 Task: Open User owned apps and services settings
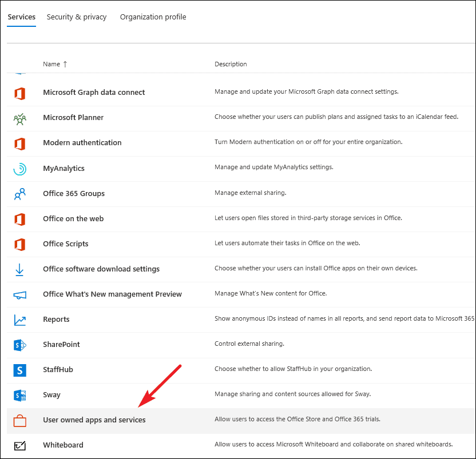tap(94, 420)
